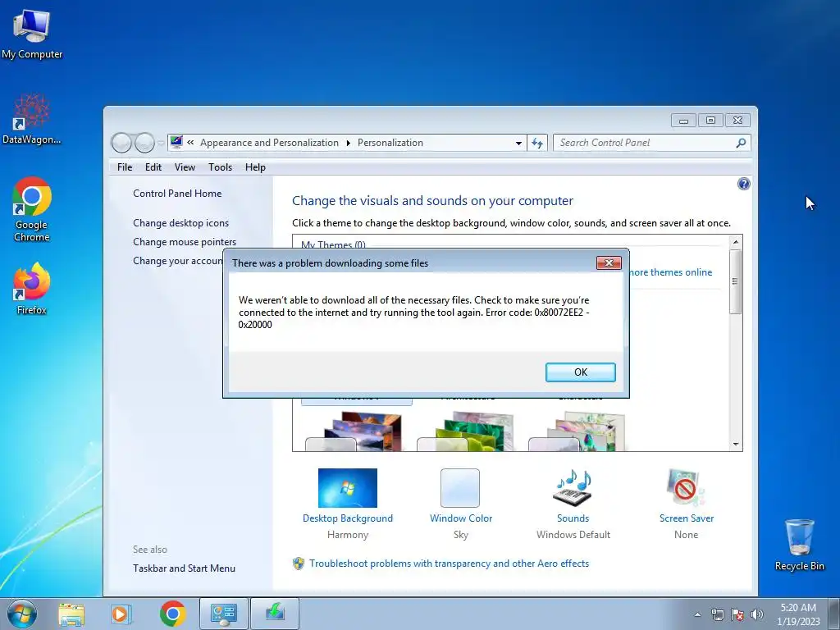This screenshot has width=840, height=630.
Task: Open the Windows Start menu
Action: click(22, 614)
